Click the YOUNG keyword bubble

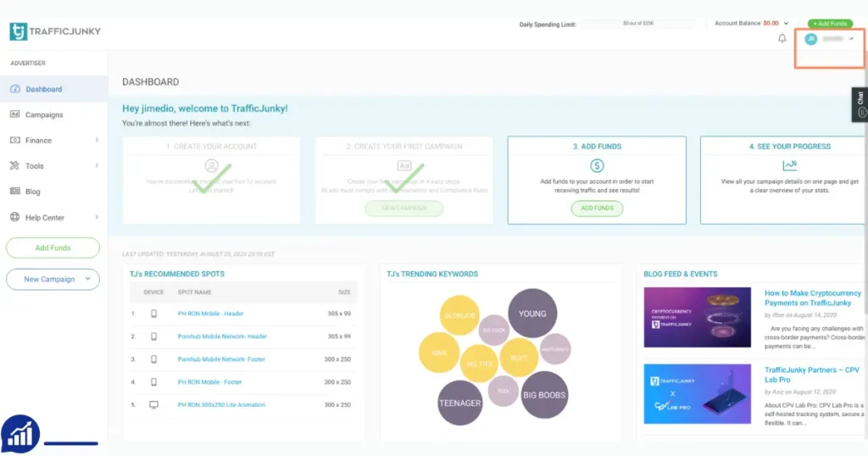tap(532, 314)
